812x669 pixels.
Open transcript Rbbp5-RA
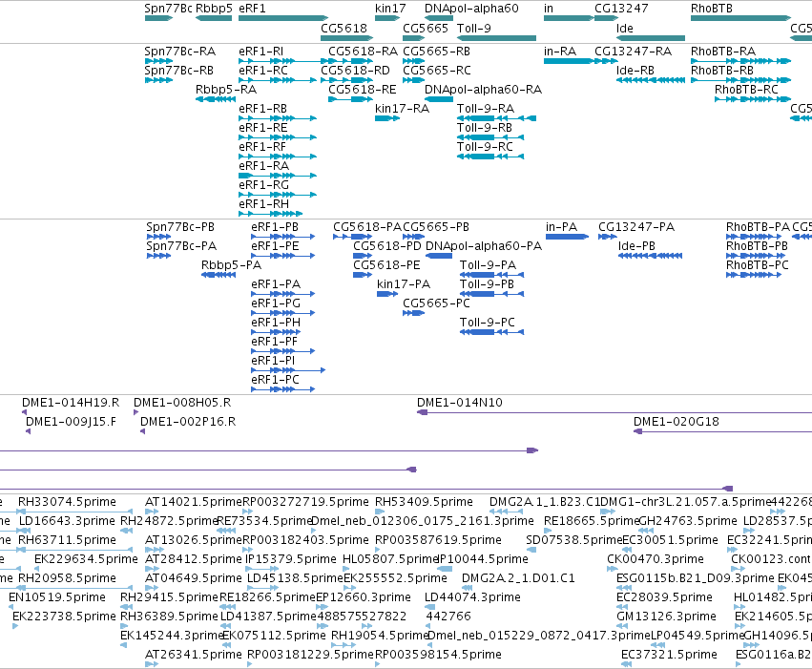coord(216,99)
